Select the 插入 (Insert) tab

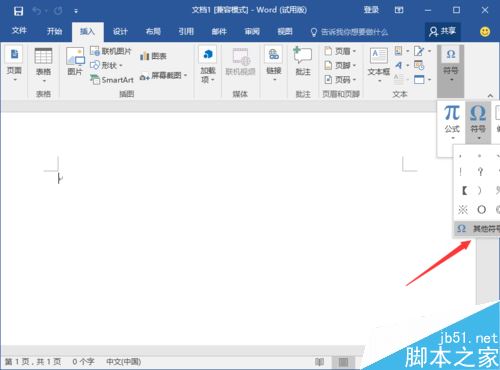pos(87,32)
